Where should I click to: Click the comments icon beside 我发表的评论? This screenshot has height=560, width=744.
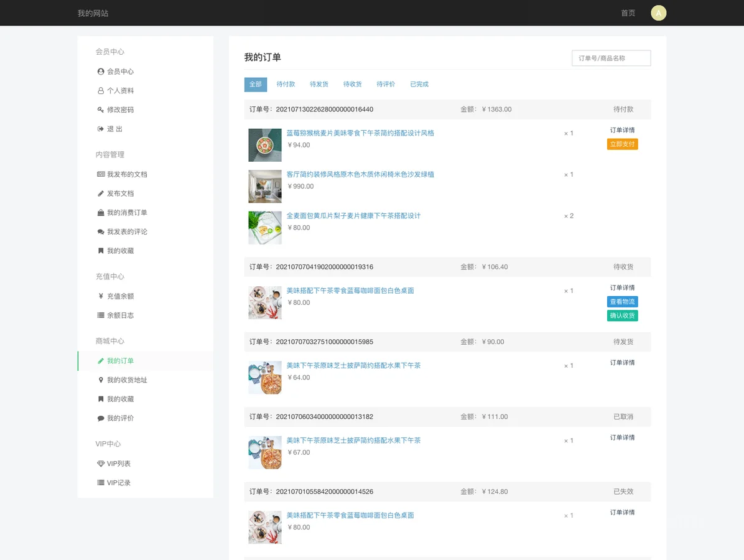coord(101,232)
